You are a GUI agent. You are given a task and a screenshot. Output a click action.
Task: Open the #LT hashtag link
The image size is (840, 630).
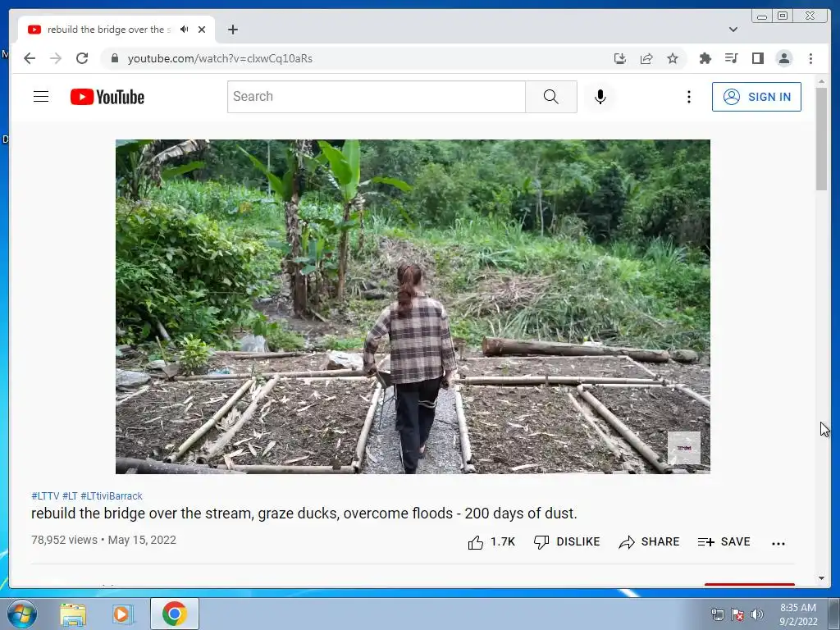(x=70, y=496)
